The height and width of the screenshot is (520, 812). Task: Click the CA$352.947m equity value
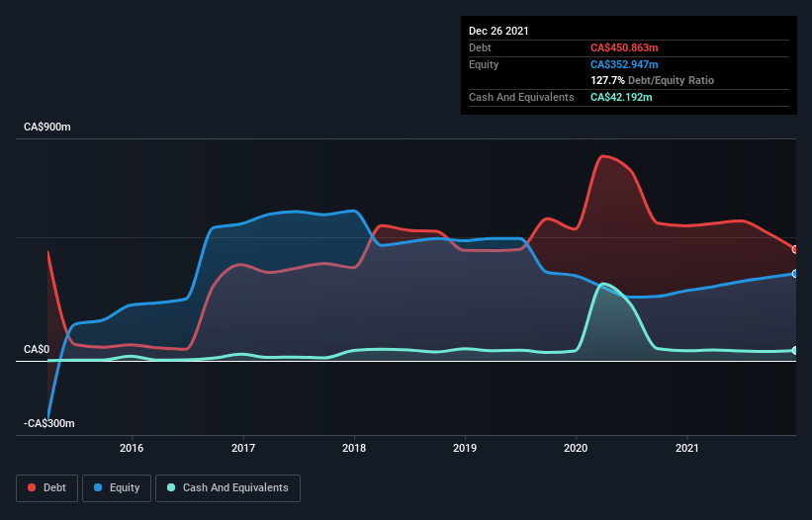pyautogui.click(x=624, y=64)
